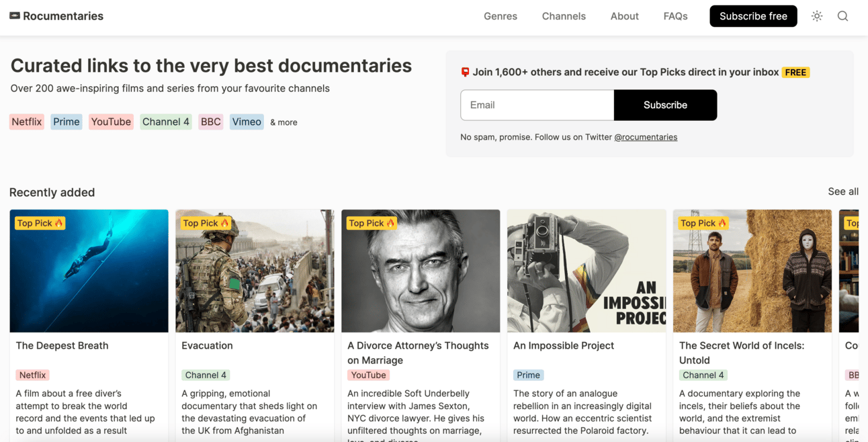Viewport: 868px width, 442px height.
Task: Click the Top Pick badge on Divorce Attorney card
Action: pyautogui.click(x=372, y=223)
